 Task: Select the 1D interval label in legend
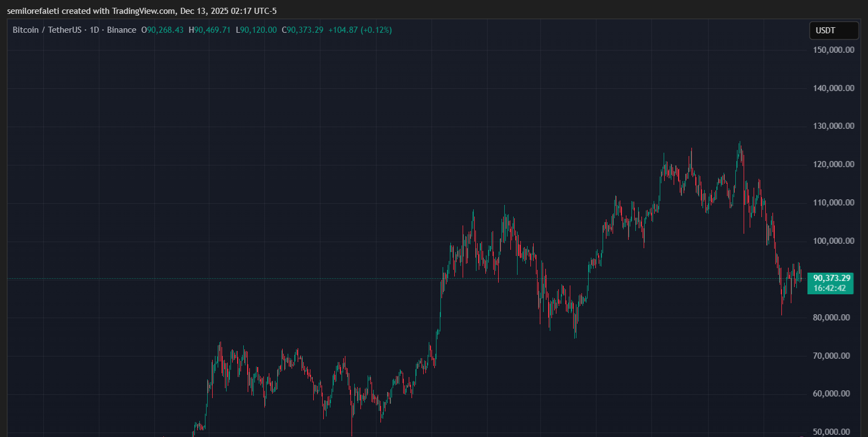point(94,30)
